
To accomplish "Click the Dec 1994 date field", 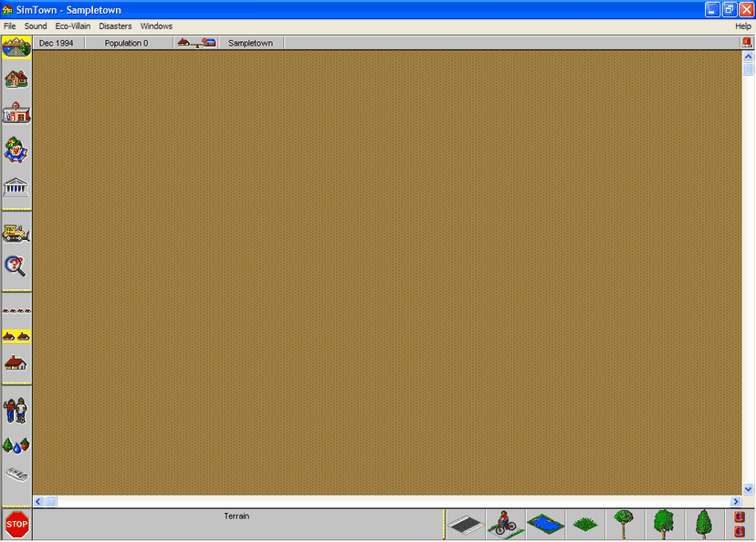I will click(57, 43).
